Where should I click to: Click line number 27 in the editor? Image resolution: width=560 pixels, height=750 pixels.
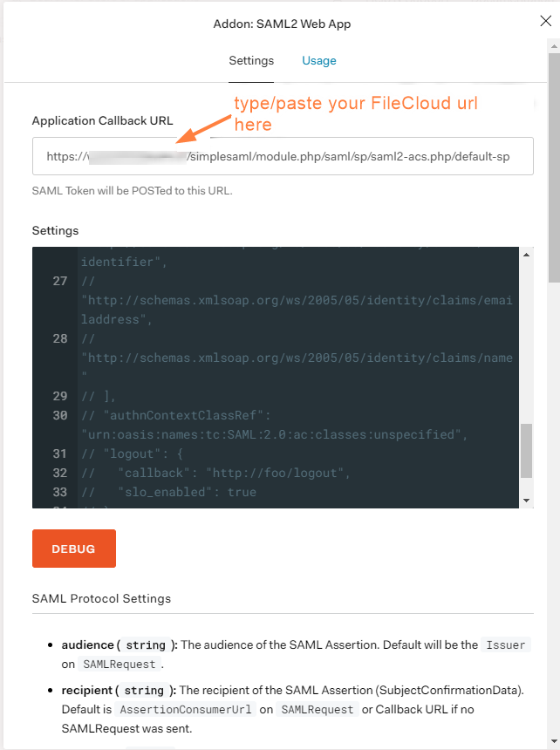pos(58,281)
